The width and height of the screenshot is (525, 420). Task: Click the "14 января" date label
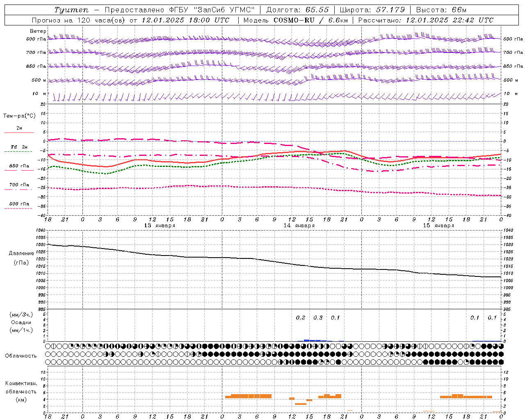point(299,226)
